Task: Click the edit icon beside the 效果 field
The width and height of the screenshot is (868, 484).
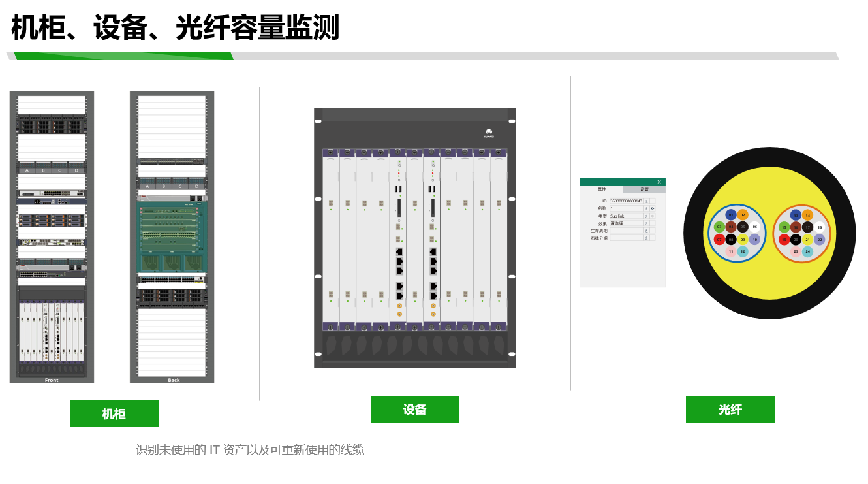Action: (646, 223)
